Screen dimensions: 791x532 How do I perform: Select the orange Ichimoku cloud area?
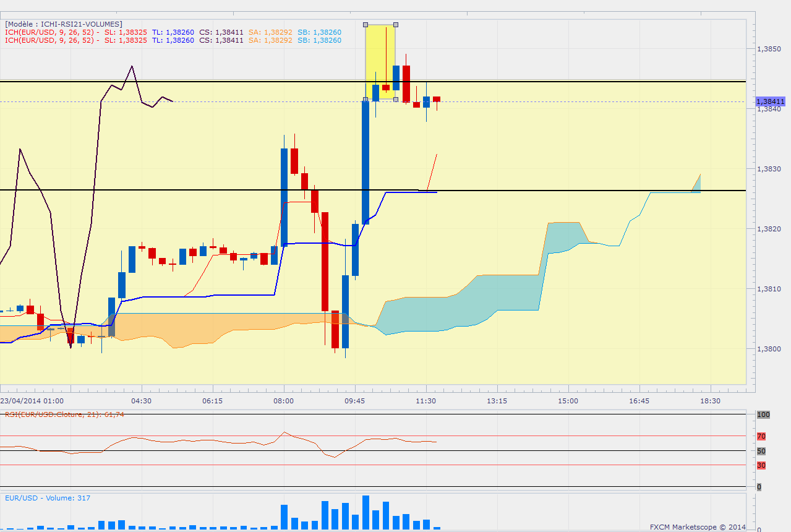point(186,328)
